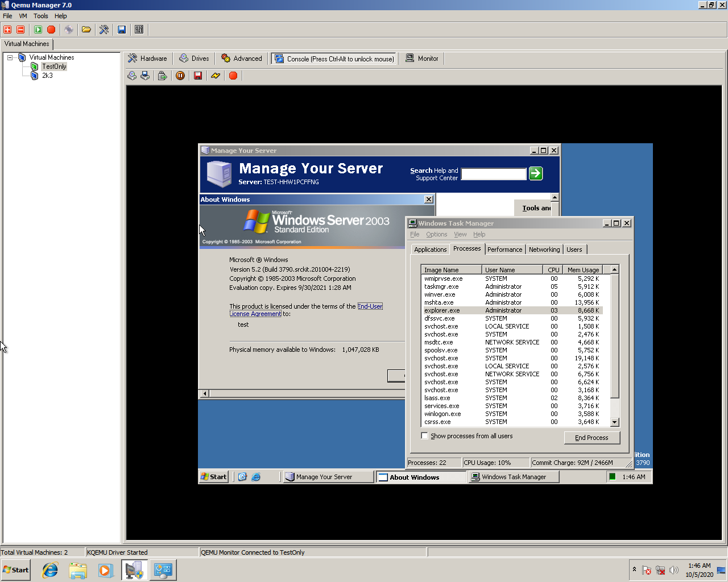This screenshot has height=582, width=728.
Task: Switch to Users tab in Task Manager
Action: tap(574, 250)
